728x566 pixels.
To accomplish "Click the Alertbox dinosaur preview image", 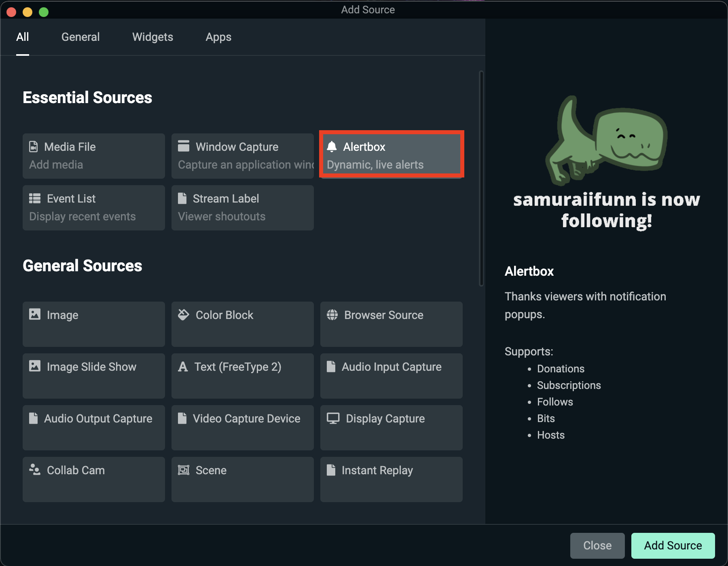I will click(x=606, y=139).
